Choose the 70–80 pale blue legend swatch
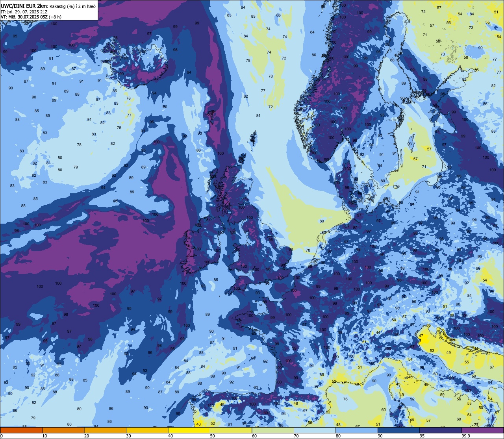This screenshot has height=439, width=504. (x=315, y=430)
